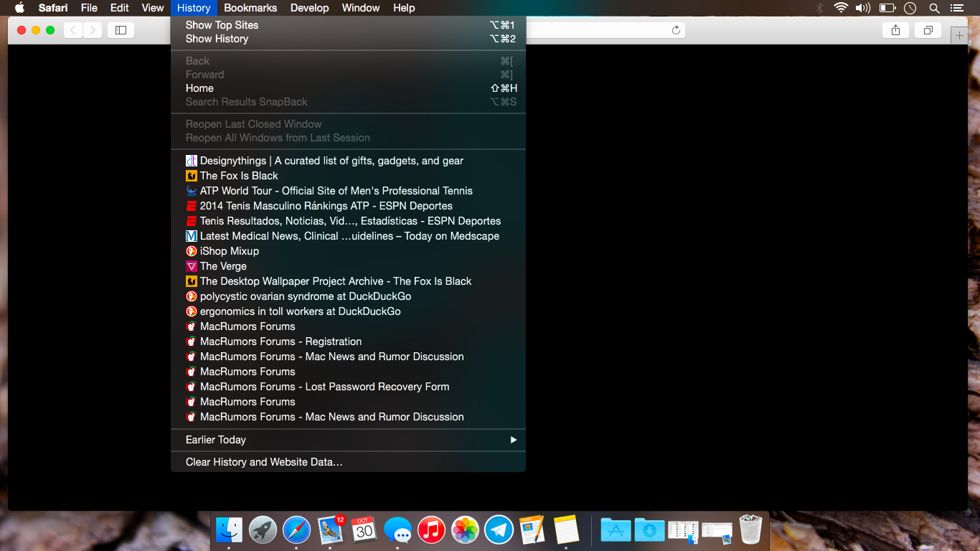Open Bluetooth status menu
Viewport: 980px width, 551px height.
[819, 8]
